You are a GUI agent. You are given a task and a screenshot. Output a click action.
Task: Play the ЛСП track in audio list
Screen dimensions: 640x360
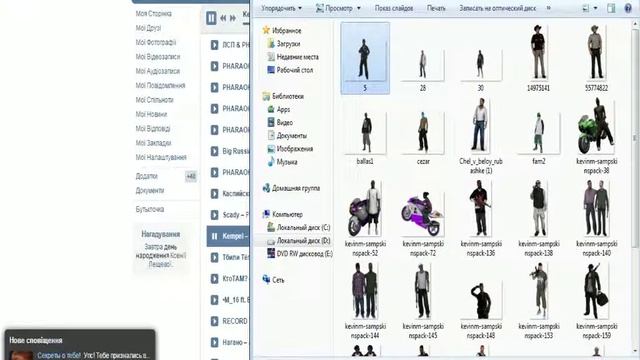point(215,45)
